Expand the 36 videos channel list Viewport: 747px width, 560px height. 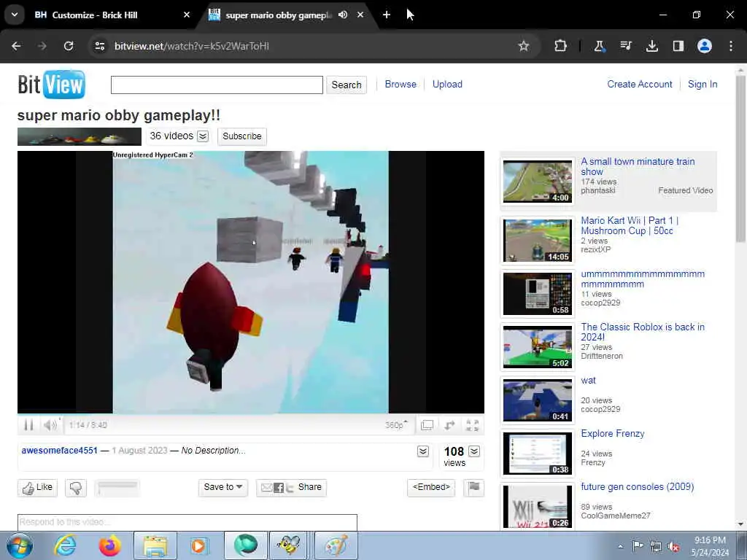[203, 136]
